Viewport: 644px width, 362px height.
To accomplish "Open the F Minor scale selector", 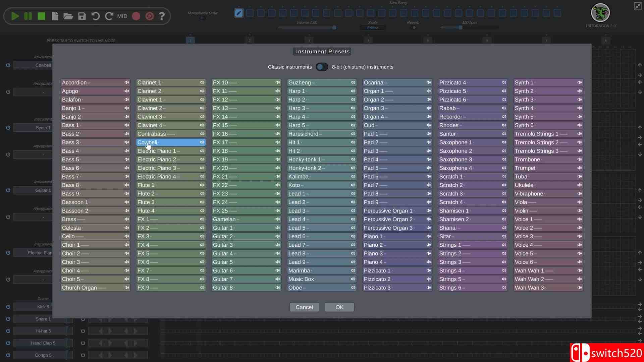I will pyautogui.click(x=373, y=27).
